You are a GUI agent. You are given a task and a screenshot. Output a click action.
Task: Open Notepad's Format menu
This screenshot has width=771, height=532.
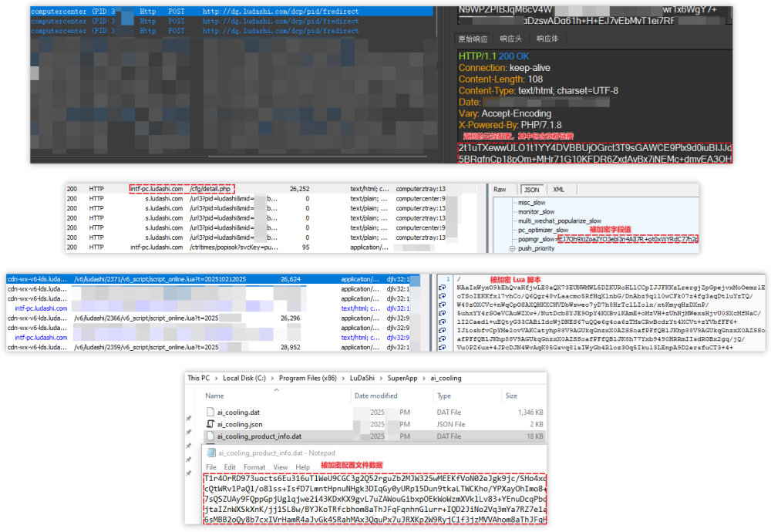(254, 467)
